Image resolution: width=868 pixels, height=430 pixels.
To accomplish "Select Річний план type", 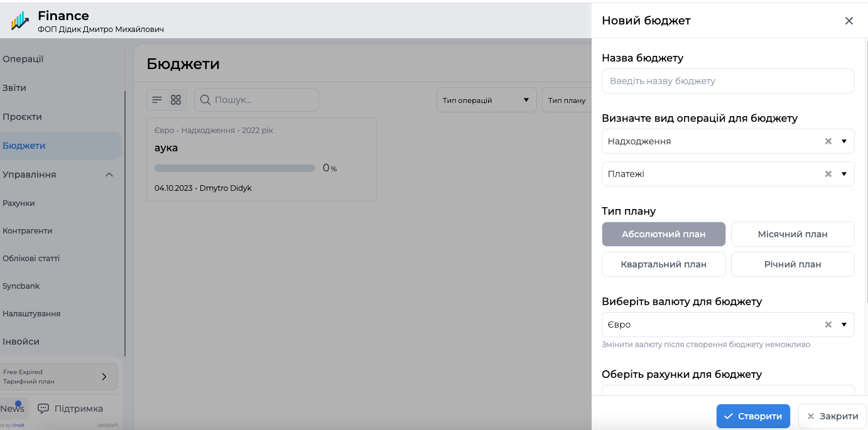I will [793, 264].
